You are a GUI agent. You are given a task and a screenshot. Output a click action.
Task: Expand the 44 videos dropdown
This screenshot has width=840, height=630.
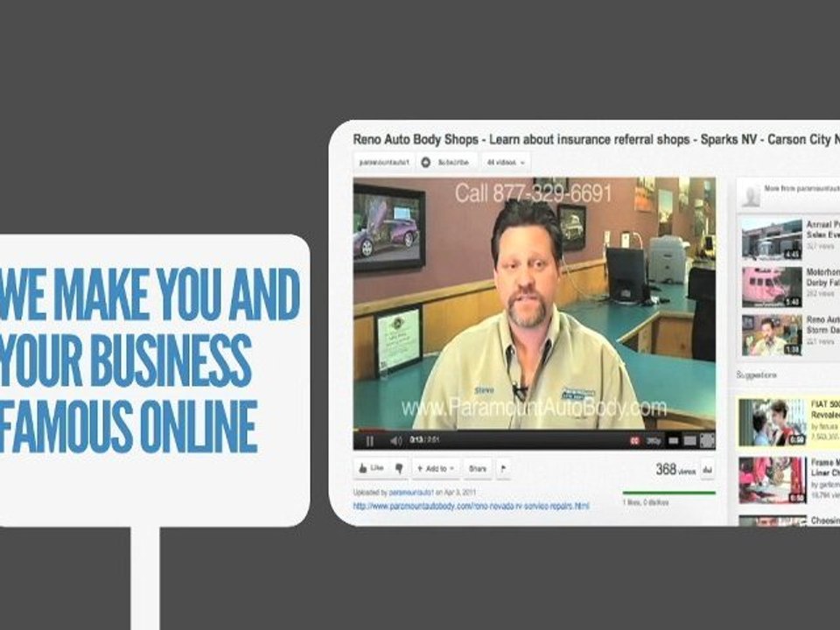(506, 162)
